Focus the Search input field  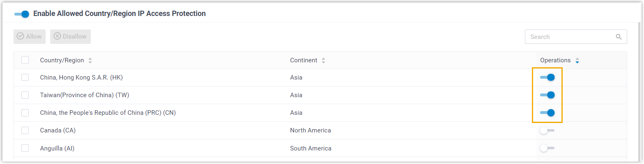[x=571, y=37]
